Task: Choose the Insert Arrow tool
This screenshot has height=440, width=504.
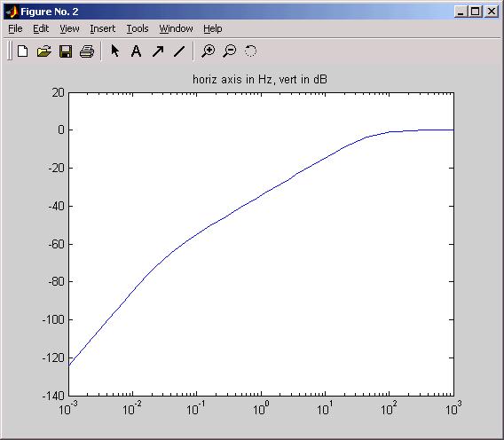Action: click(x=158, y=51)
